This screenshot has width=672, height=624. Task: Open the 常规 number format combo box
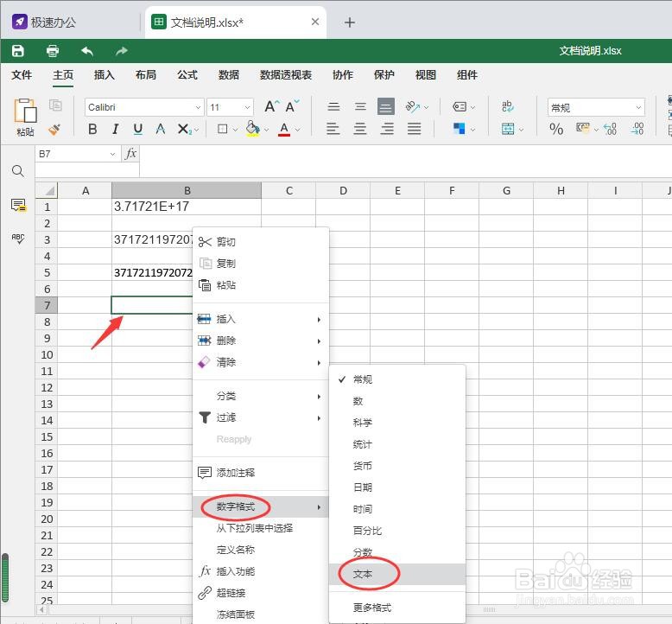(596, 108)
